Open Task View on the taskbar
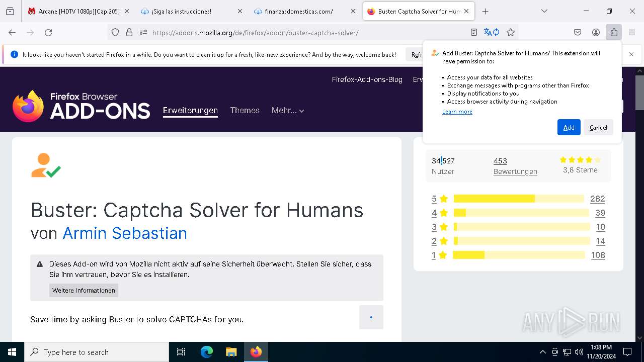Viewport: 644px width, 362px height. coord(181,352)
